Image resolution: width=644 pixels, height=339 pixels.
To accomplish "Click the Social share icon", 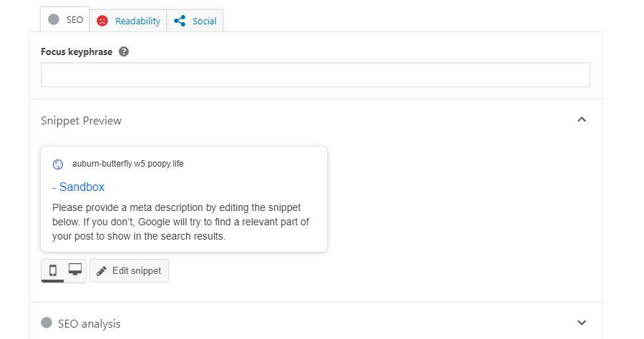I will tap(180, 21).
